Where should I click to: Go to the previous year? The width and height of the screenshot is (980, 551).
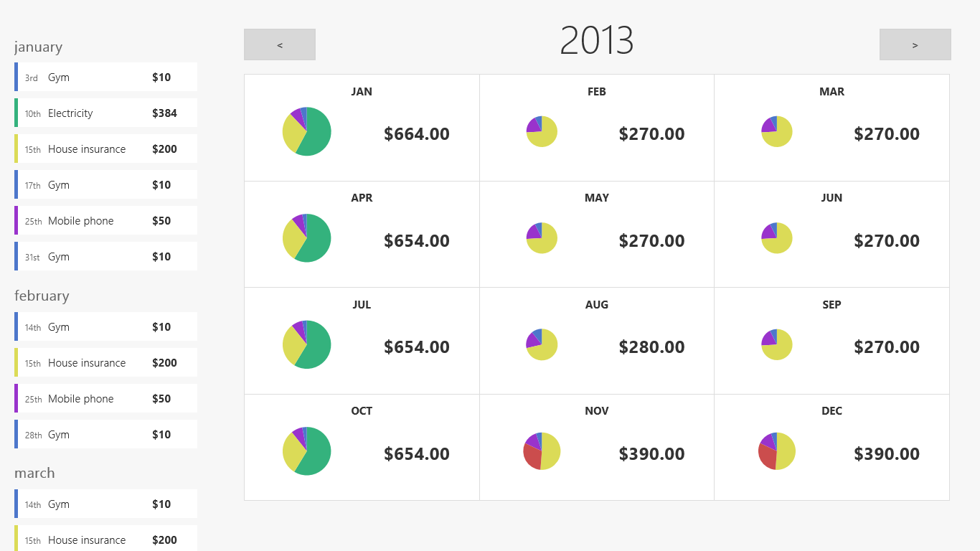[279, 44]
